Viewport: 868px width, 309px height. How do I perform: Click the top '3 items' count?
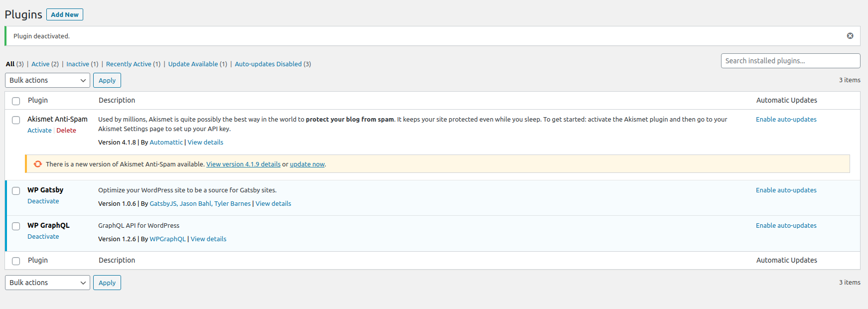pos(850,80)
